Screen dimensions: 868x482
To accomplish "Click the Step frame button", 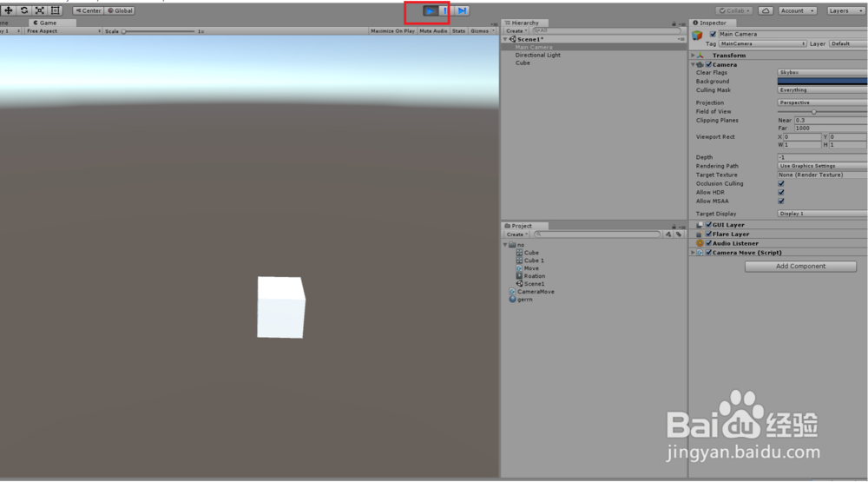I will tap(462, 10).
